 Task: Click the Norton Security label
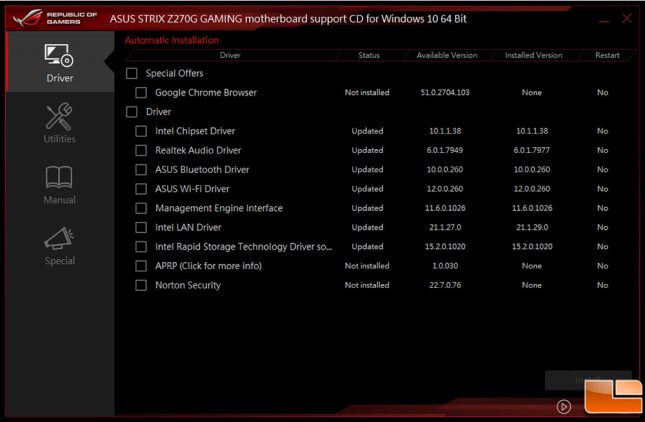[188, 285]
